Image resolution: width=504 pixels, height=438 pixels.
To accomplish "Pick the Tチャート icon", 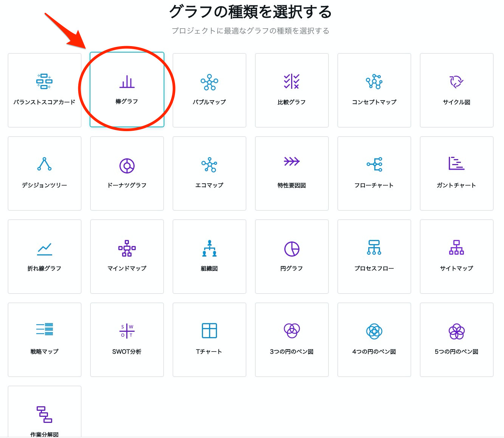I will pyautogui.click(x=209, y=330).
